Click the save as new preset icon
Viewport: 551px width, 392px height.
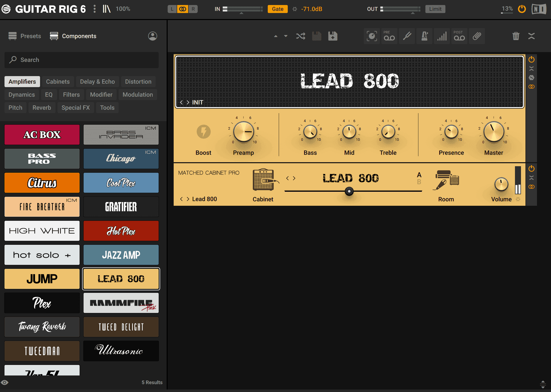point(333,36)
